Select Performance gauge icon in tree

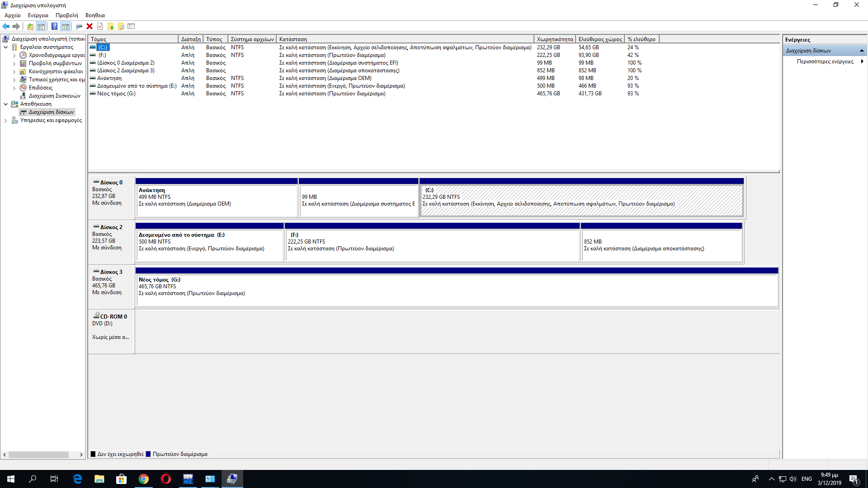[x=23, y=88]
